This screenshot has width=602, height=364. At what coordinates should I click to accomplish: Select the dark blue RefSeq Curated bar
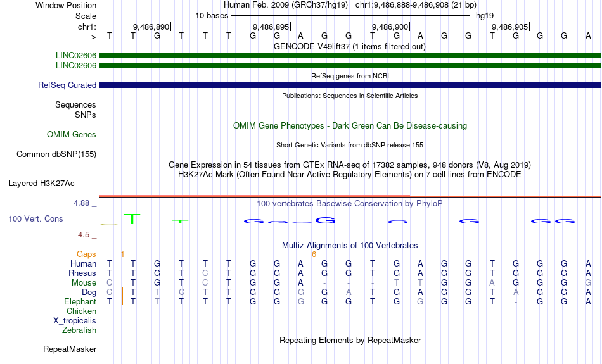tap(350, 85)
